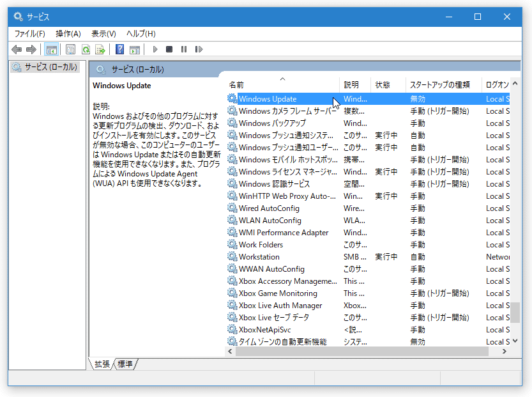Click the vertical scrollbar up arrow

coord(515,84)
